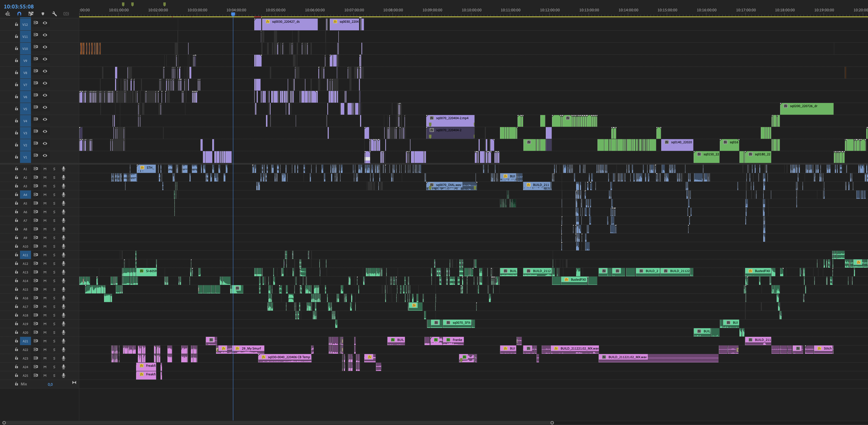Screen dimensions: 868x425
Task: Toggle sync lock on audio track A1
Action: tap(36, 168)
